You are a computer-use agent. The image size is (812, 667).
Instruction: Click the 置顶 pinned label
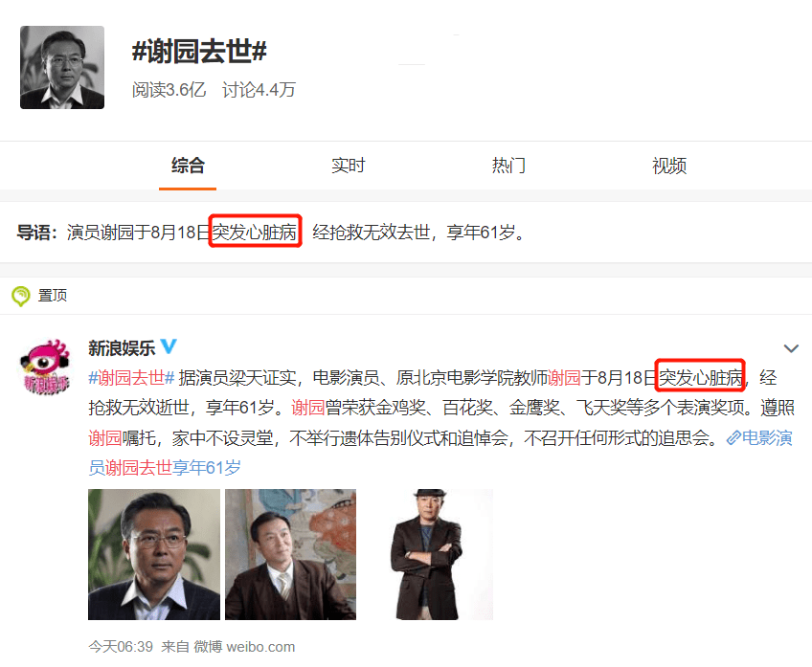pyautogui.click(x=53, y=296)
